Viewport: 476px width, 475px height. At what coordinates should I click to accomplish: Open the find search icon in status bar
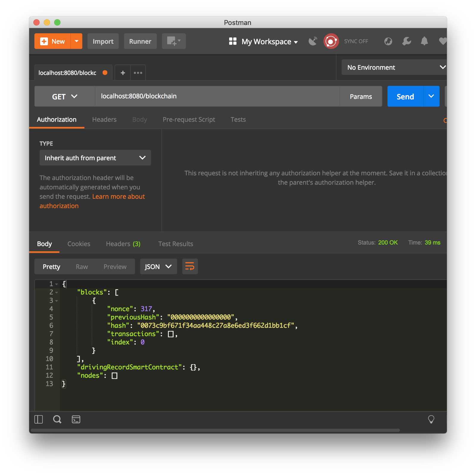click(x=57, y=419)
